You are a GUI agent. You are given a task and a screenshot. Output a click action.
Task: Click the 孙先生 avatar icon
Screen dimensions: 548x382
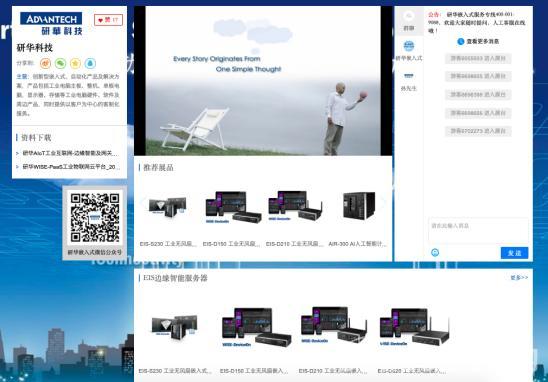click(x=409, y=75)
